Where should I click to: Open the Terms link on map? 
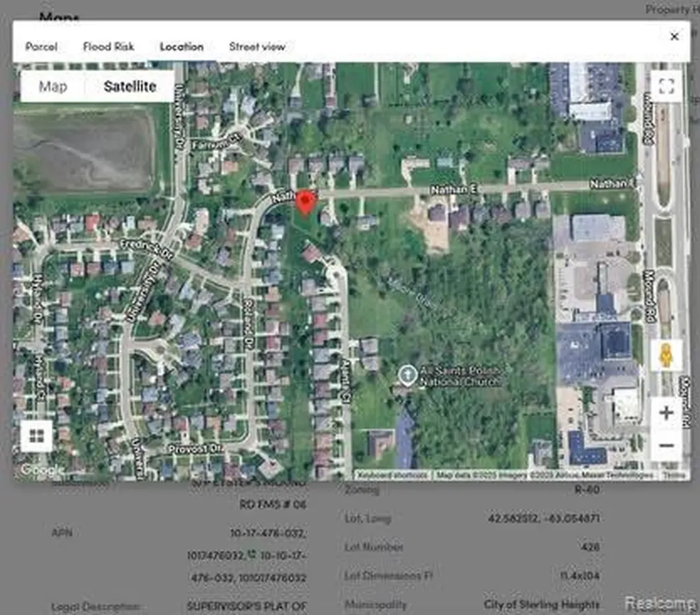673,476
